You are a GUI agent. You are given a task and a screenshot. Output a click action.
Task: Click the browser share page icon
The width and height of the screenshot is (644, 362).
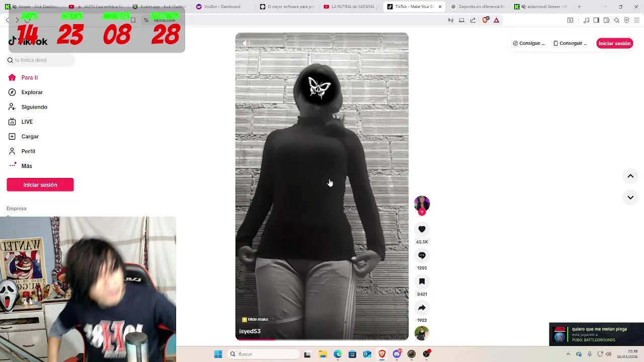473,20
